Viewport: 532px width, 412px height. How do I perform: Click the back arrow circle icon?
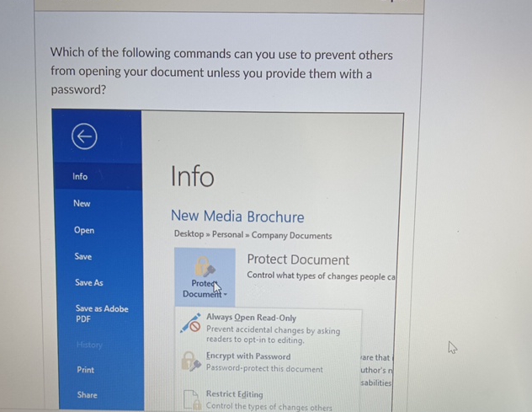[84, 136]
